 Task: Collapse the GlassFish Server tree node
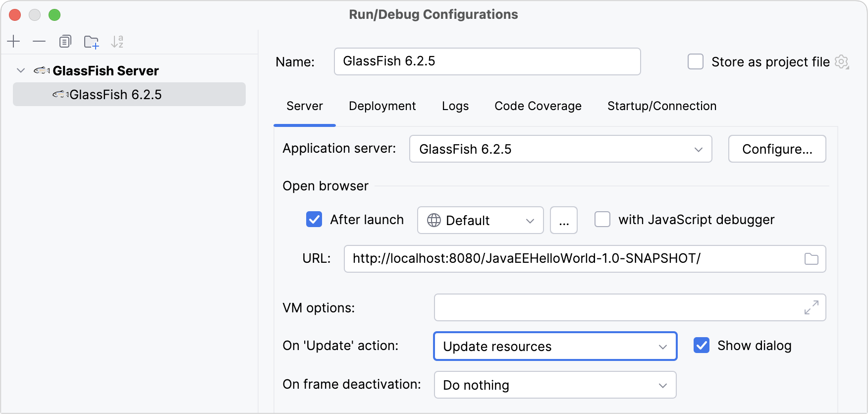[x=21, y=70]
